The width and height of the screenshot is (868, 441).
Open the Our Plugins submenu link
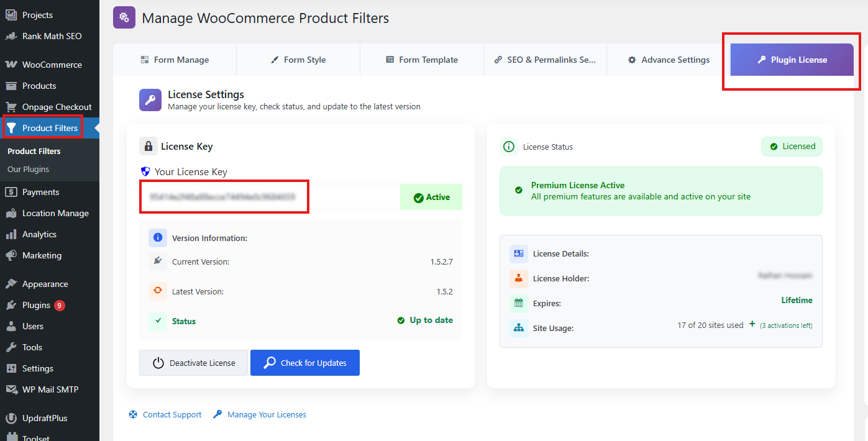(x=28, y=169)
